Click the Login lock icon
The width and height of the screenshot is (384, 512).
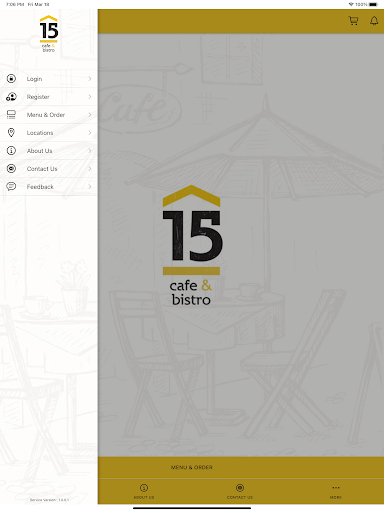click(x=11, y=79)
